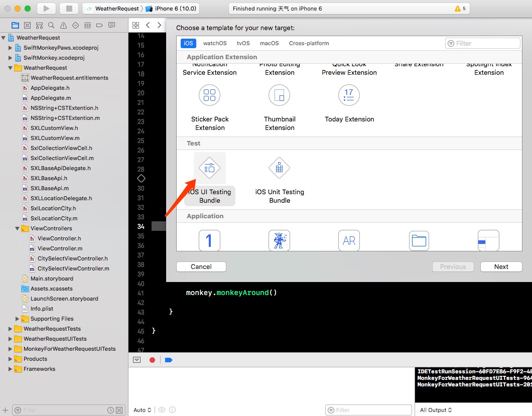Expand the WeatherRequestTests group
This screenshot has height=416, width=532.
pos(10,329)
